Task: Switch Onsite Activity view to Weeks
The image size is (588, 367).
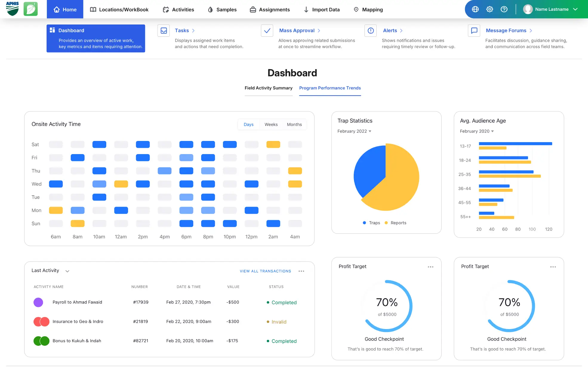Action: [x=271, y=125]
